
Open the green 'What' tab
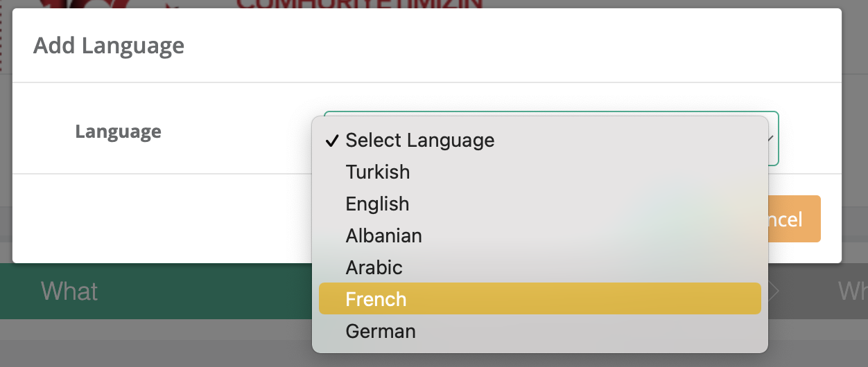[x=69, y=291]
